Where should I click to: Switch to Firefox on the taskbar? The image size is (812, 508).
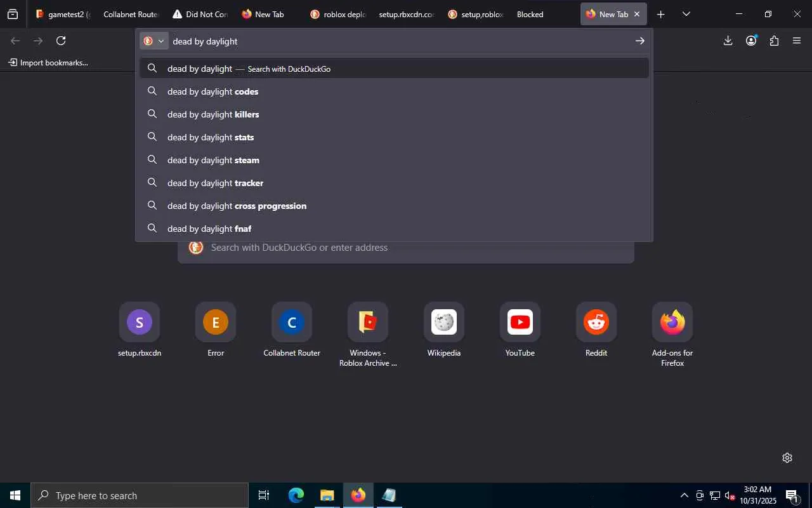coord(358,495)
